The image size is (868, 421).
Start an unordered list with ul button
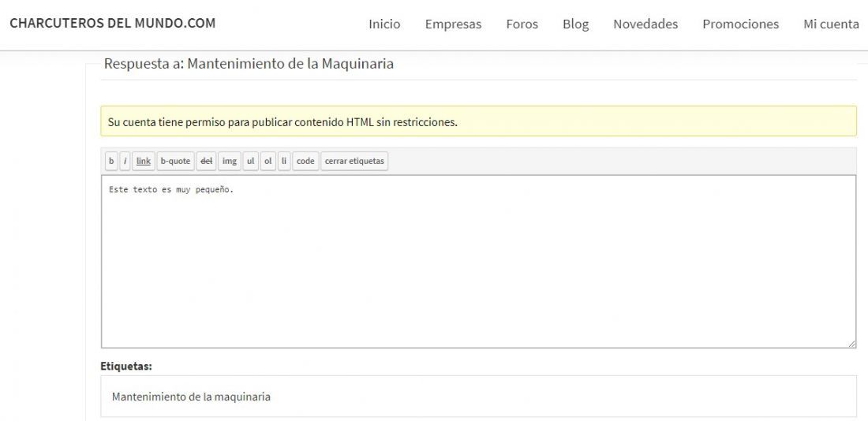251,161
